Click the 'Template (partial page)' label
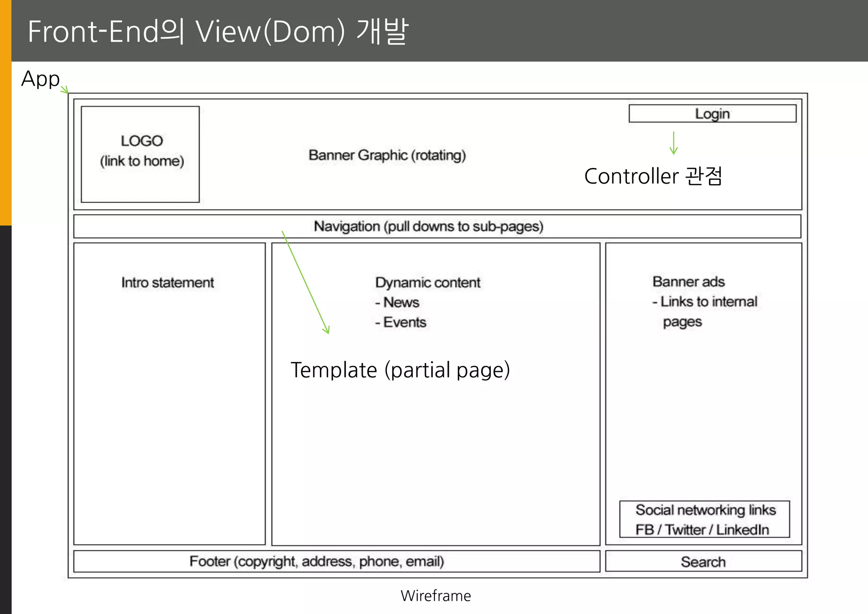868x614 pixels. (400, 370)
